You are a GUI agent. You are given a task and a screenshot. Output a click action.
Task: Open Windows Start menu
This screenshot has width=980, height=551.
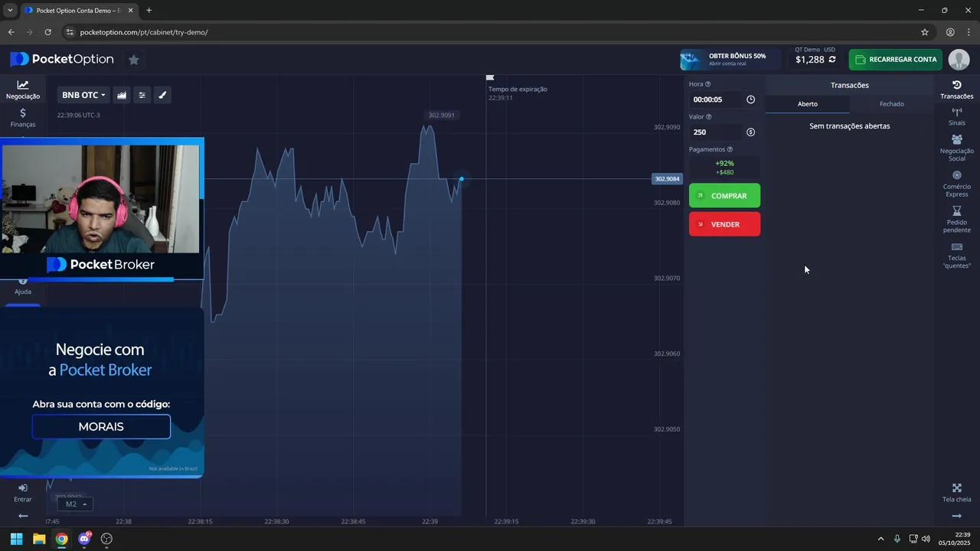point(16,539)
